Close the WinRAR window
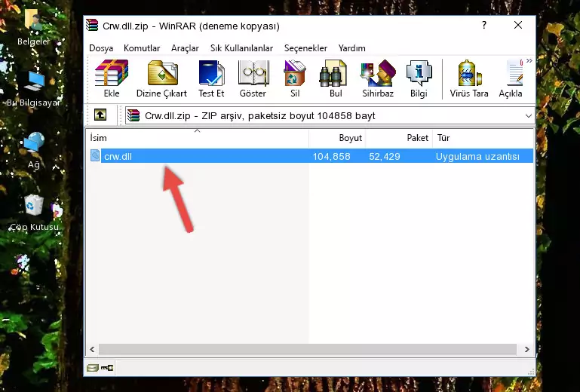The width and height of the screenshot is (580, 392). click(518, 25)
